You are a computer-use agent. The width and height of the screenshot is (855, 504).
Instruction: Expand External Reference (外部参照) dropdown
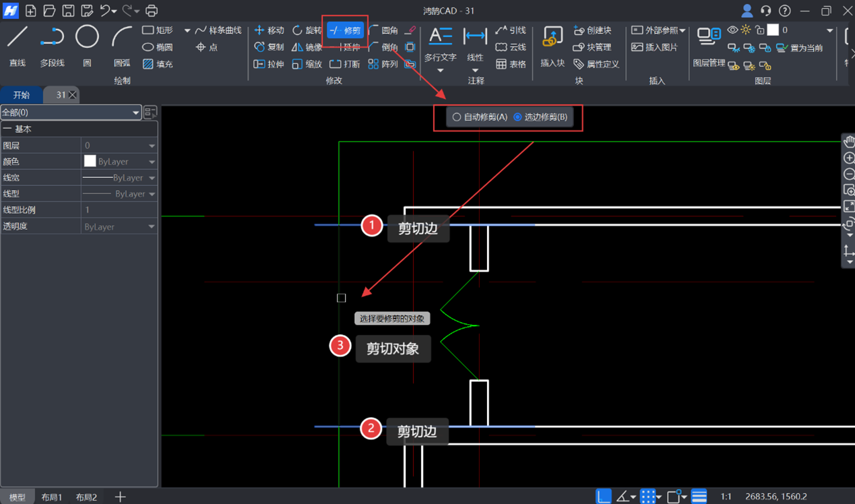[658, 30]
